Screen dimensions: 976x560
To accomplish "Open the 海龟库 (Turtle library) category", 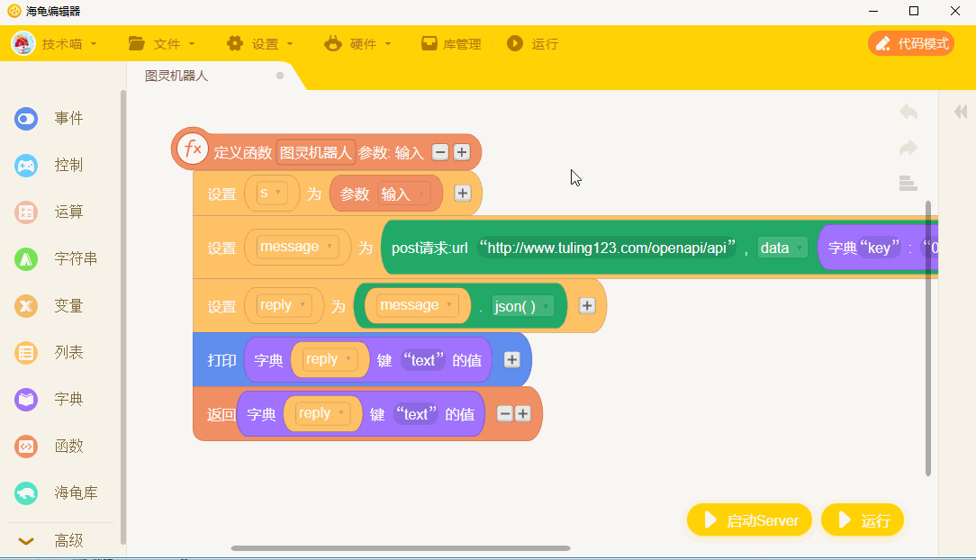I will [x=56, y=493].
